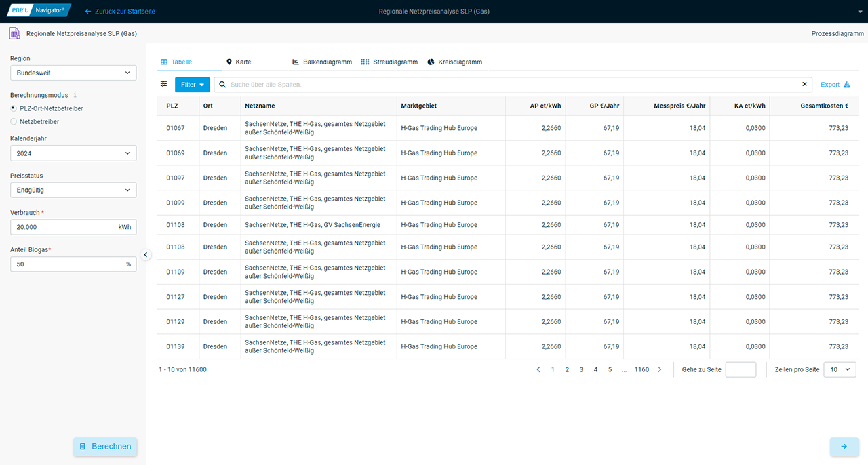Open the Kreisdiagramm tab
868x465 pixels.
tap(454, 62)
